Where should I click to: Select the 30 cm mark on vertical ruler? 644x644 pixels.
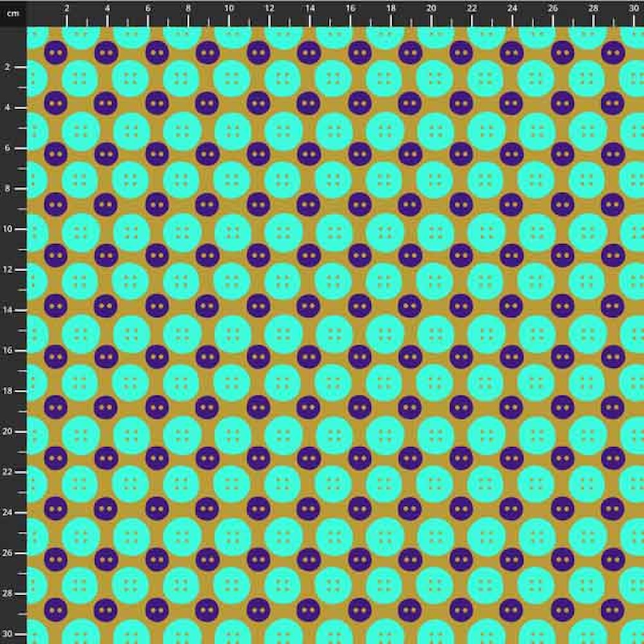[8, 634]
